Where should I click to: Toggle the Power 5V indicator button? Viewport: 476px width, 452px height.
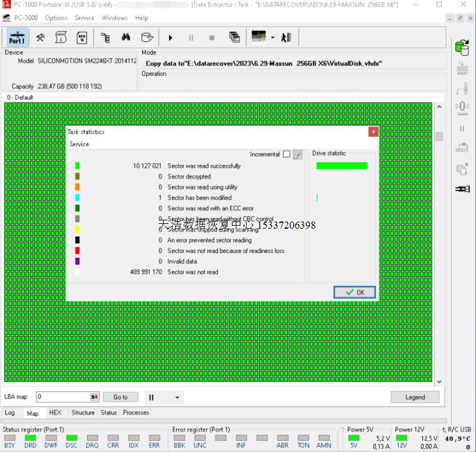[354, 438]
